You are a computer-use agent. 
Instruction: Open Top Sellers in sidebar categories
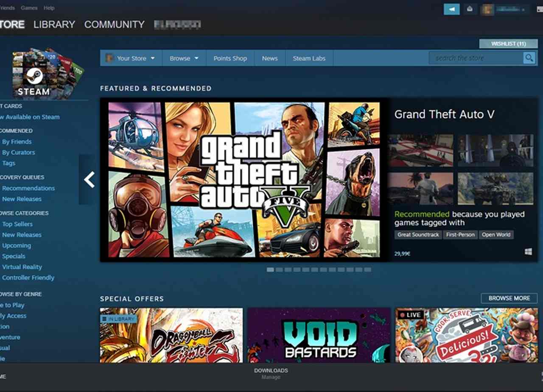pyautogui.click(x=17, y=224)
